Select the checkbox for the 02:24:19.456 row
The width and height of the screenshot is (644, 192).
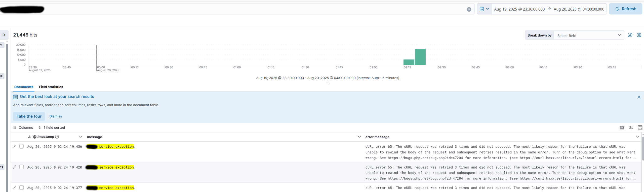point(22,146)
